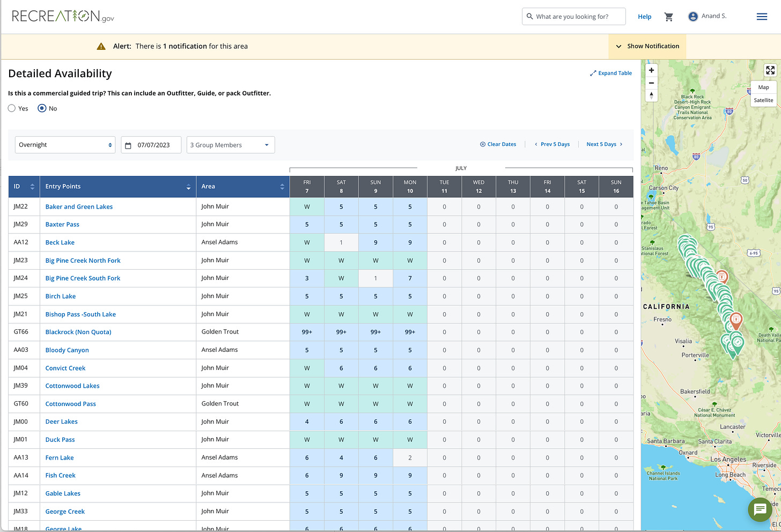Viewport: 781px width, 532px height.
Task: Select Beck Lake Sunday 9 availability cell
Action: click(375, 242)
